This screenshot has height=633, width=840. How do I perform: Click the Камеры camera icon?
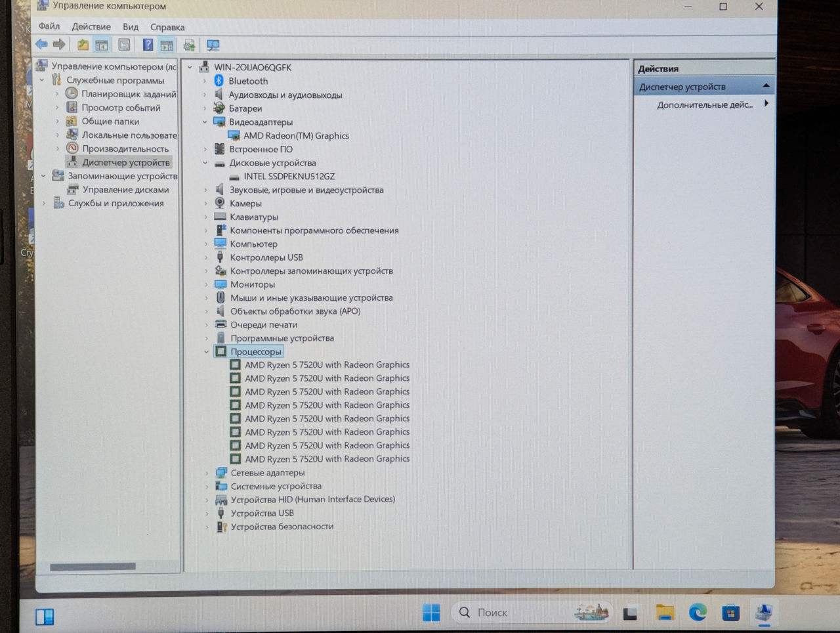coord(220,203)
